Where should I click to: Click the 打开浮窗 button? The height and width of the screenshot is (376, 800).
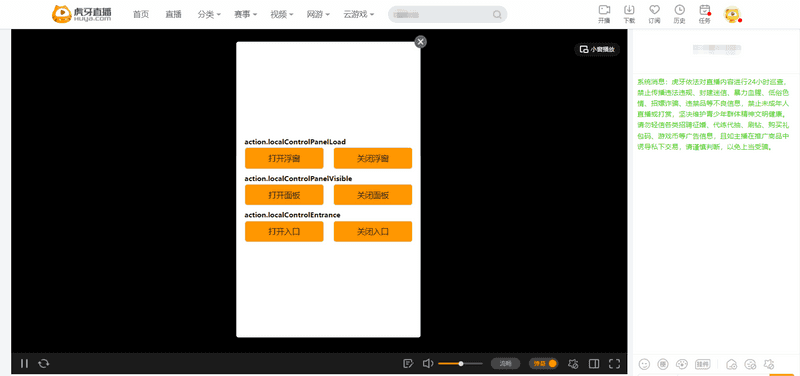(x=284, y=158)
